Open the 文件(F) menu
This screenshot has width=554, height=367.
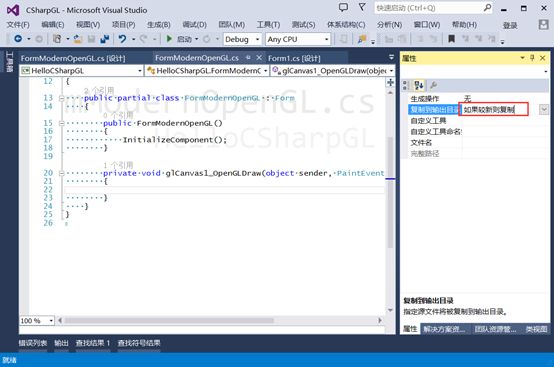(x=18, y=25)
